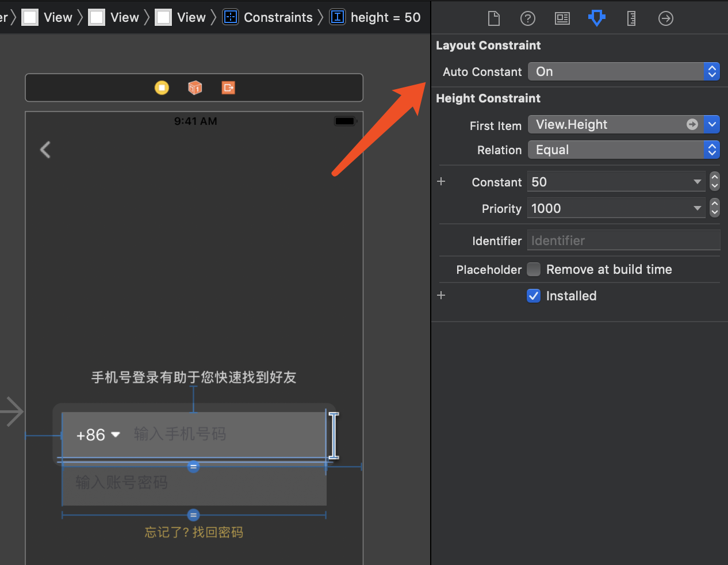The image size is (728, 565).
Task: Click the 手机号登录有助于您快速找到好友 label
Action: point(194,377)
